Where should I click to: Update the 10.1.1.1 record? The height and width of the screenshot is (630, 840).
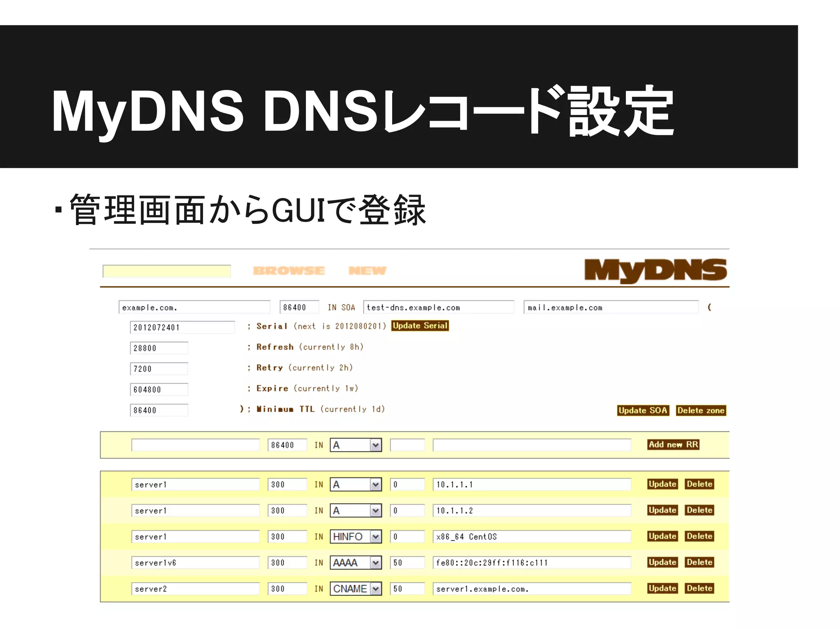(662, 484)
